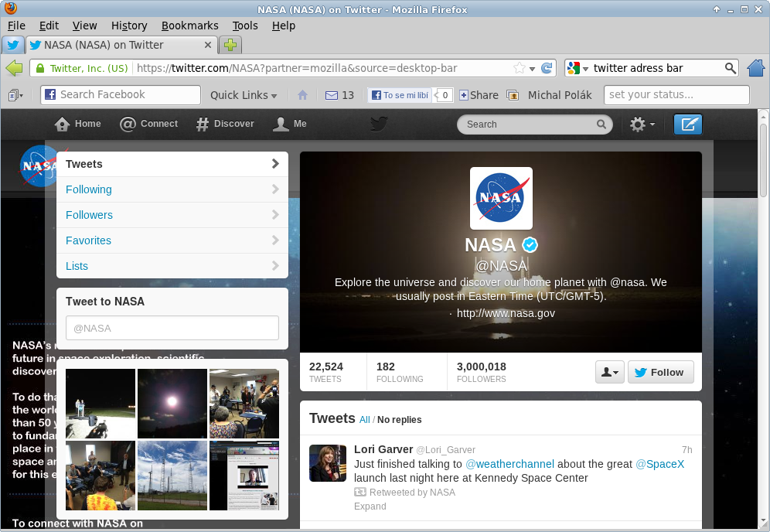Follow the NASA account
The height and width of the screenshot is (532, 770).
[x=660, y=372]
